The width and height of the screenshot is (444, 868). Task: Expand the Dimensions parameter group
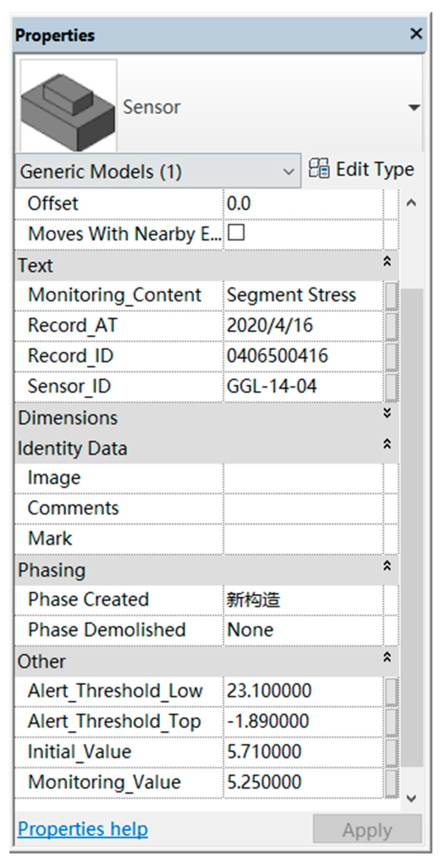[x=387, y=413]
